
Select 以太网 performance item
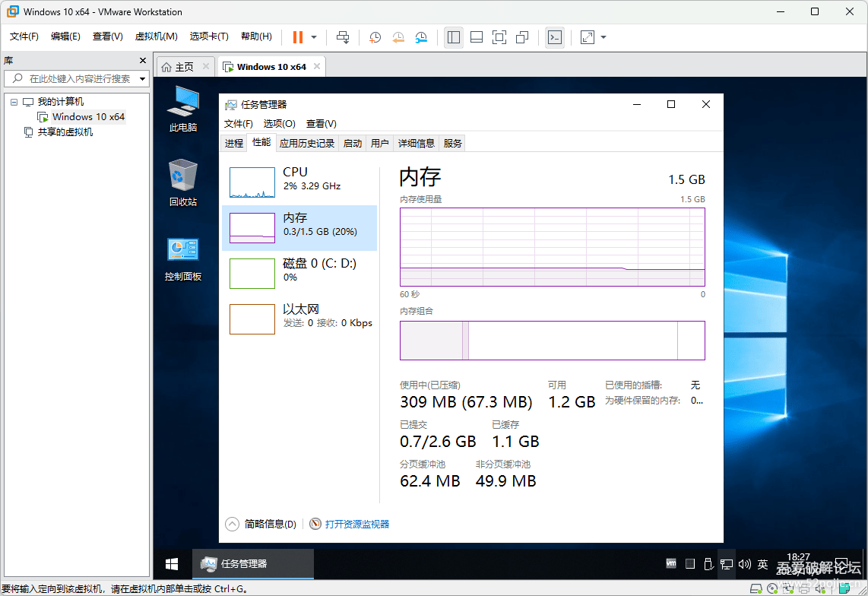coord(299,319)
